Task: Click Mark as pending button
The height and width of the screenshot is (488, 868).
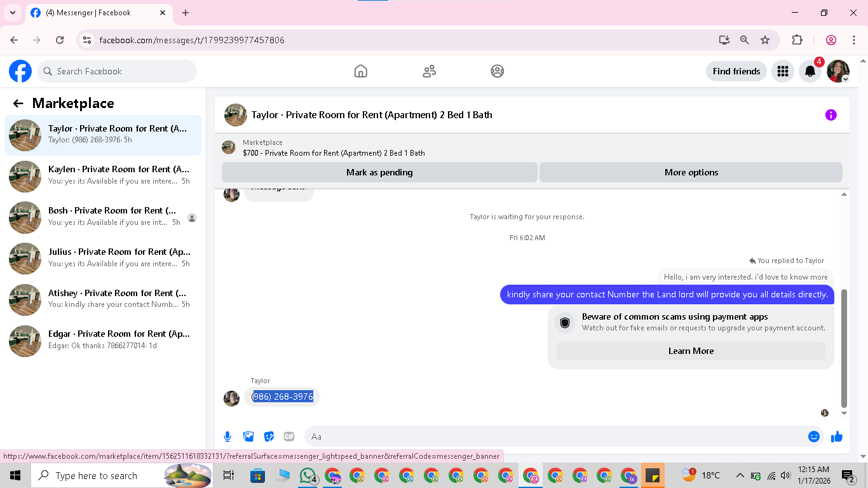Action: pyautogui.click(x=379, y=172)
